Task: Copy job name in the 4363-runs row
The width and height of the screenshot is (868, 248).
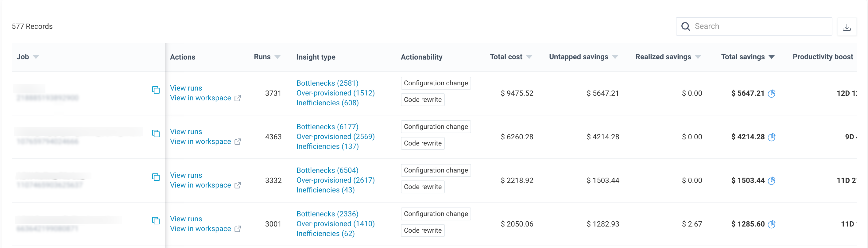Action: [156, 134]
